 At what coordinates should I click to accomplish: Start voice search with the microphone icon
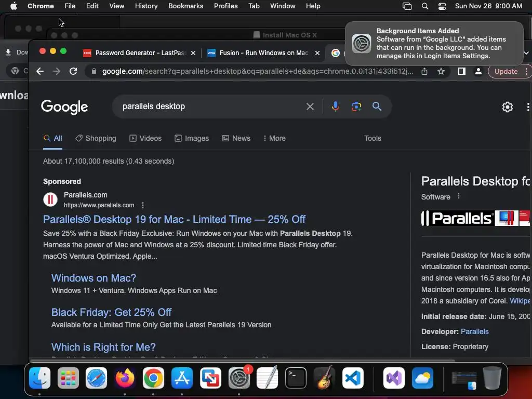(x=335, y=107)
